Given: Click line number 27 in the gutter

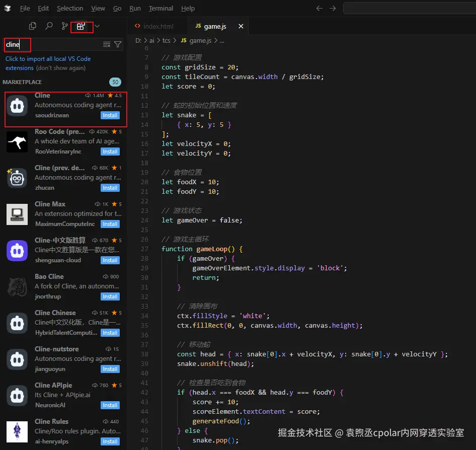Looking at the screenshot, I should (144, 249).
